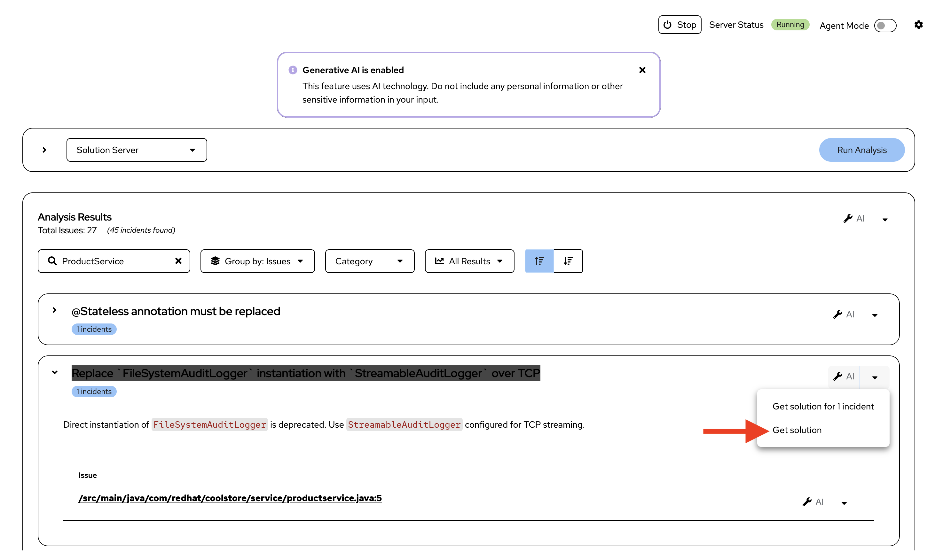
Task: Click the ascending sort icon button
Action: tap(539, 261)
